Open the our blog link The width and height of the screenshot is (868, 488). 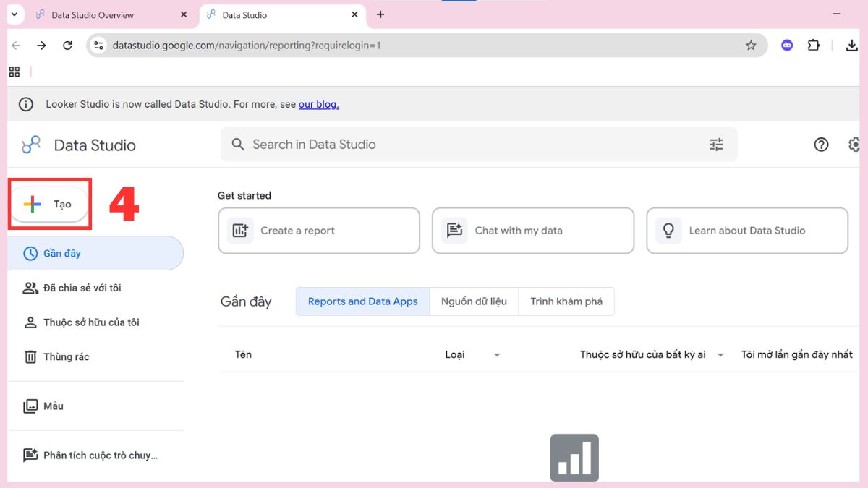tap(319, 104)
